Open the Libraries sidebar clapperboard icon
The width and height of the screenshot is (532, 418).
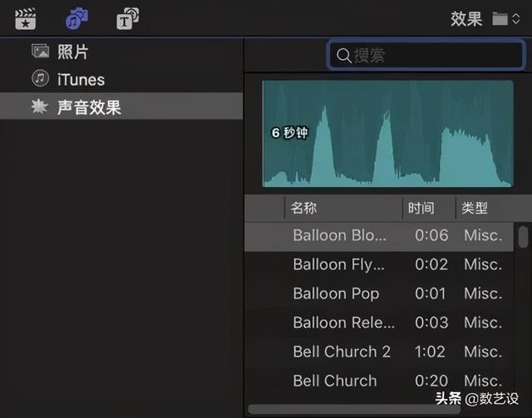point(26,19)
